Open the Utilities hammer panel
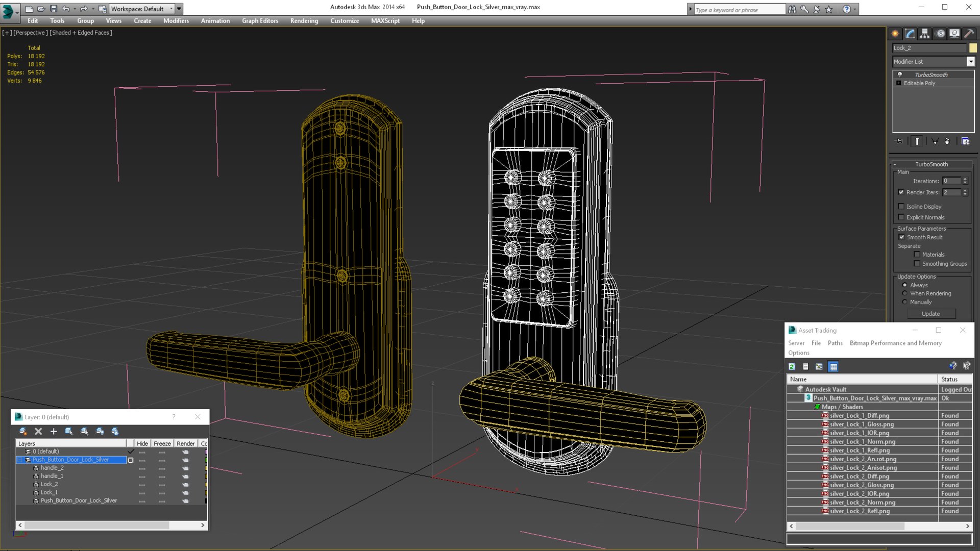This screenshot has width=980, height=551. tap(969, 34)
